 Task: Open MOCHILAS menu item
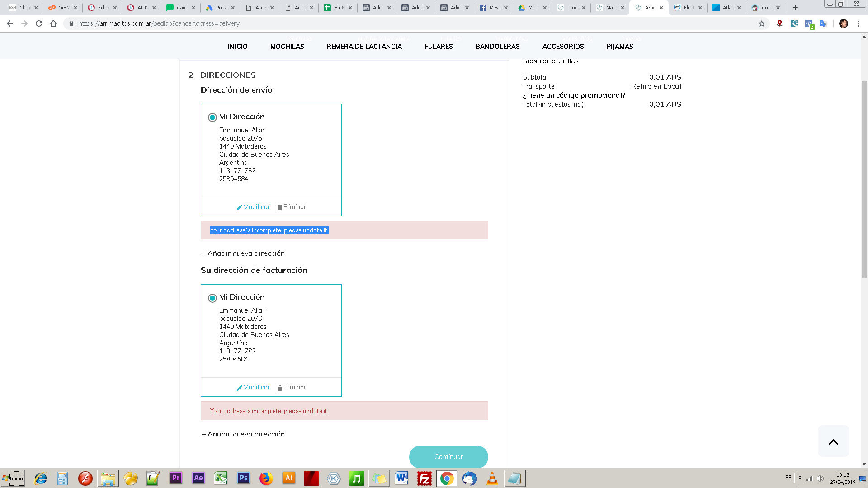287,47
